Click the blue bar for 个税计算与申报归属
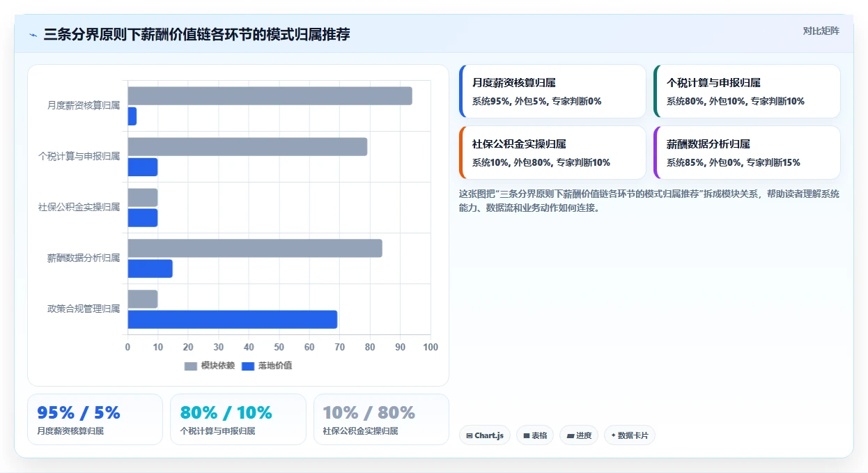 142,167
